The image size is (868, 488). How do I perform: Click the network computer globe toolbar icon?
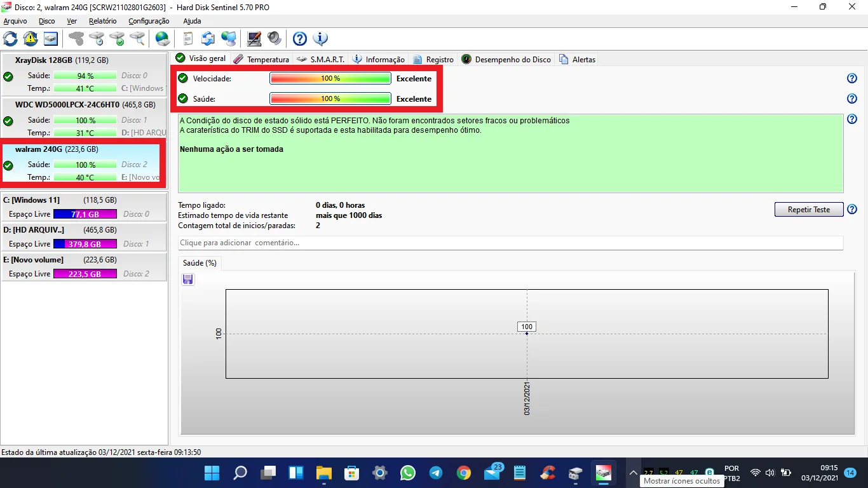pos(229,39)
